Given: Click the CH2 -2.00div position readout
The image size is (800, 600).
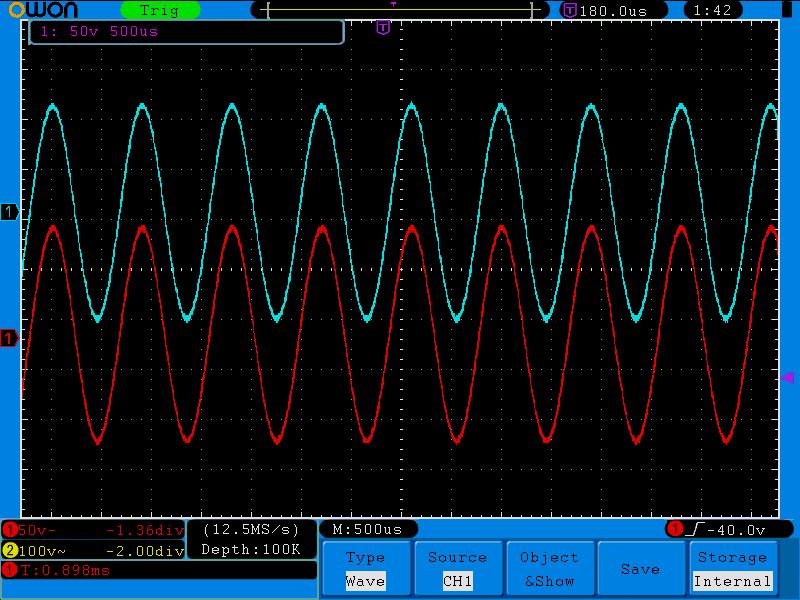Looking at the screenshot, I should pos(144,551).
